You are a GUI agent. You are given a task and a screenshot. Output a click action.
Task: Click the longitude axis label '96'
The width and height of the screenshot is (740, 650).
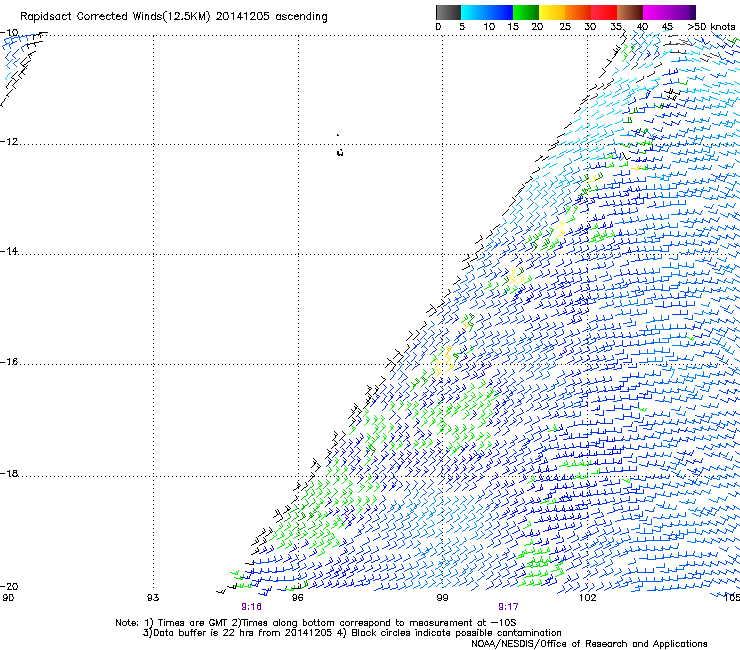pos(297,598)
